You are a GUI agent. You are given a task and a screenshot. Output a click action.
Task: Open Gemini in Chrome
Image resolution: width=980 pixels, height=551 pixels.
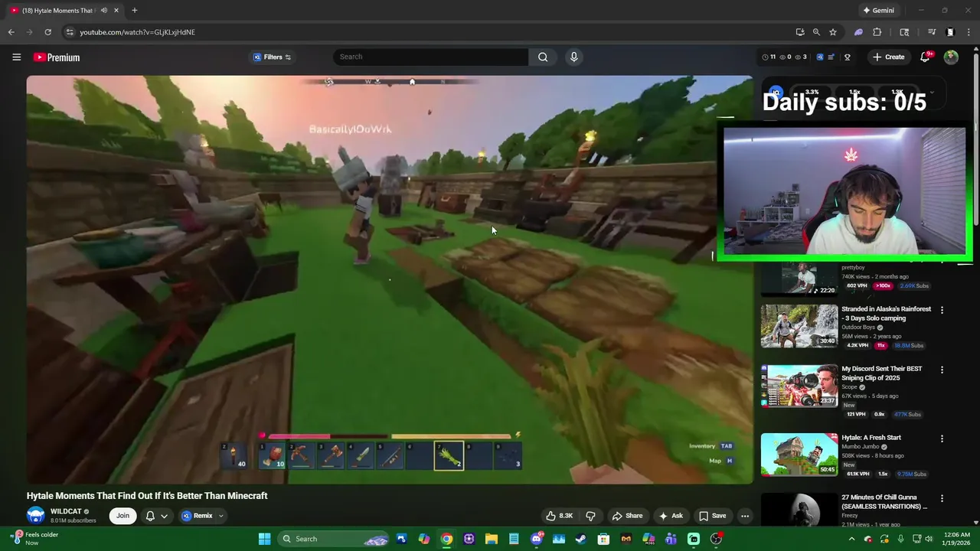[x=878, y=11]
